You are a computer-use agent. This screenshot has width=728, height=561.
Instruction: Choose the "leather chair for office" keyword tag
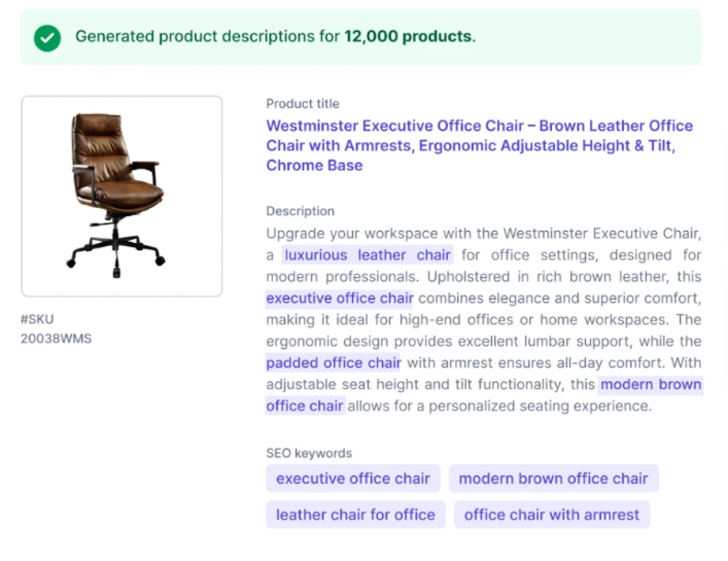355,515
